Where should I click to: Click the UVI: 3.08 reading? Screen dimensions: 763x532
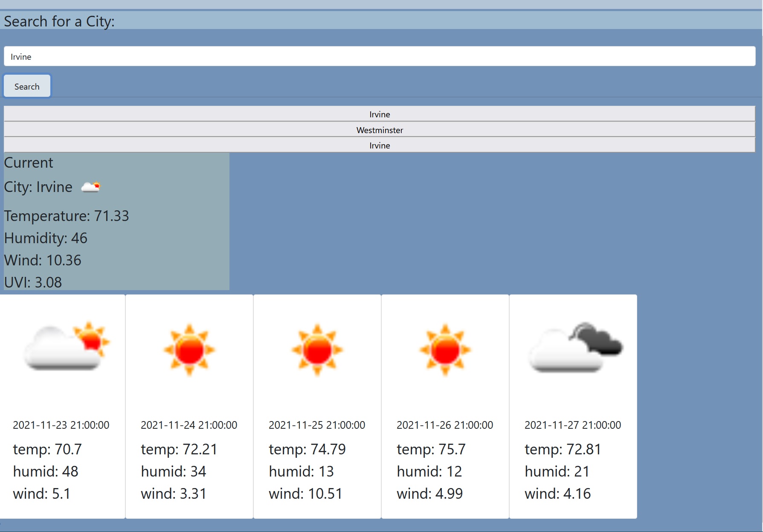[32, 282]
